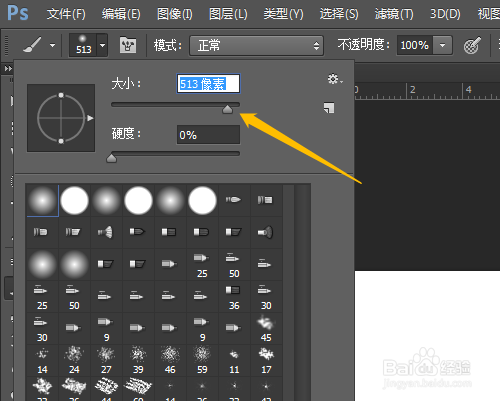Select the brush preset labeled 59
This screenshot has height=401, width=500.
(202, 361)
